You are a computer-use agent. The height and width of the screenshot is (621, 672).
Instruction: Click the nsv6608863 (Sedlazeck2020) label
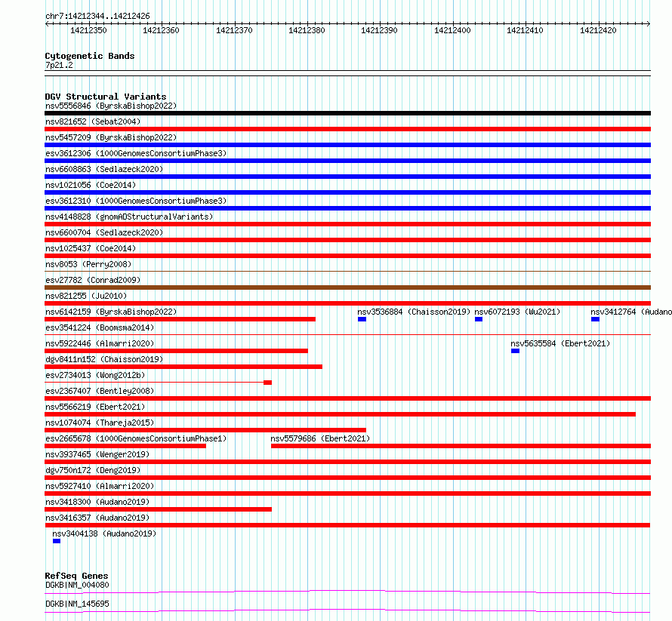(104, 169)
